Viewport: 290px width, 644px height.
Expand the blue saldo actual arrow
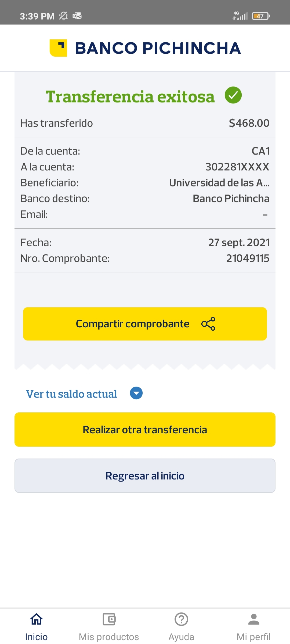pyautogui.click(x=136, y=393)
